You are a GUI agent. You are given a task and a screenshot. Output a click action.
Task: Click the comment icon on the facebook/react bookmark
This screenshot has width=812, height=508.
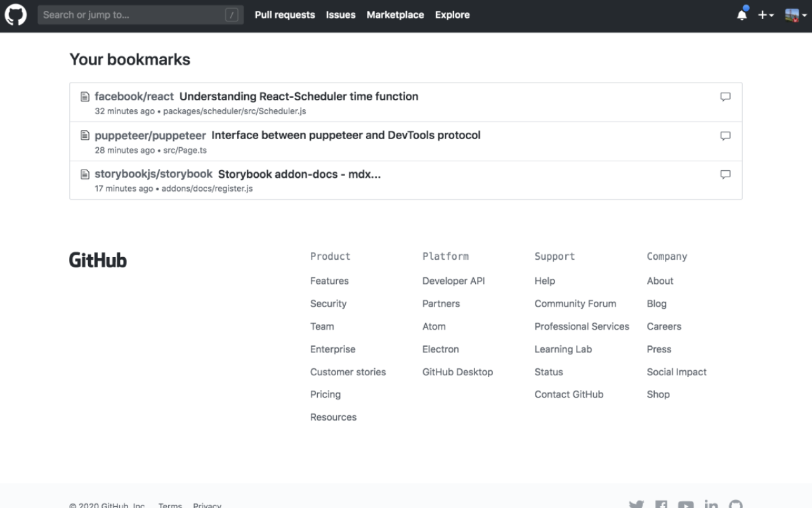725,97
